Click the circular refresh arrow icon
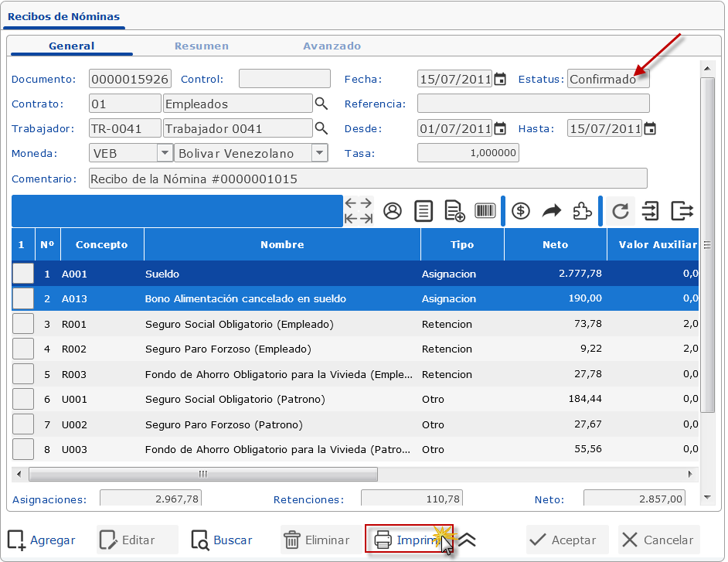The width and height of the screenshot is (728, 562). [620, 211]
